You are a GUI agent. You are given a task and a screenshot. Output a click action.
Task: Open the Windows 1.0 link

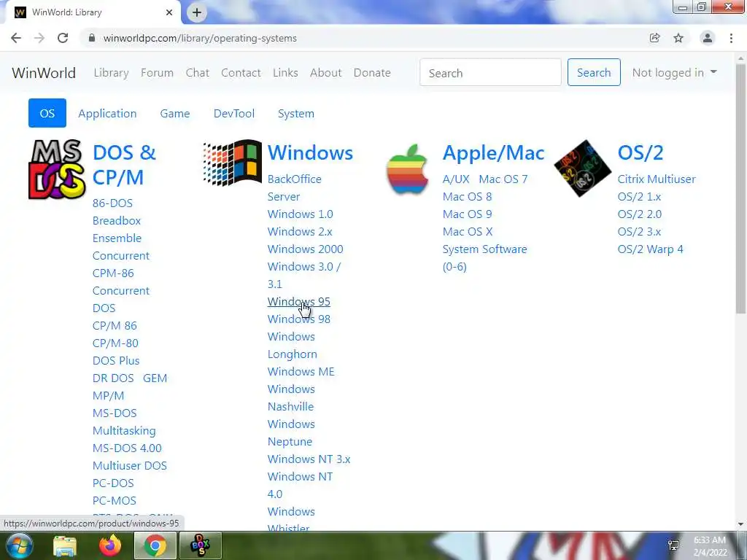(x=300, y=214)
